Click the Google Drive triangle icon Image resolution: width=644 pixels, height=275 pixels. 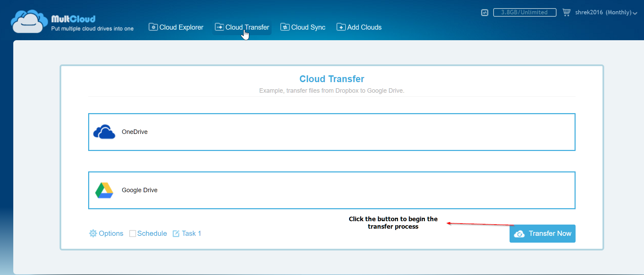pyautogui.click(x=104, y=190)
